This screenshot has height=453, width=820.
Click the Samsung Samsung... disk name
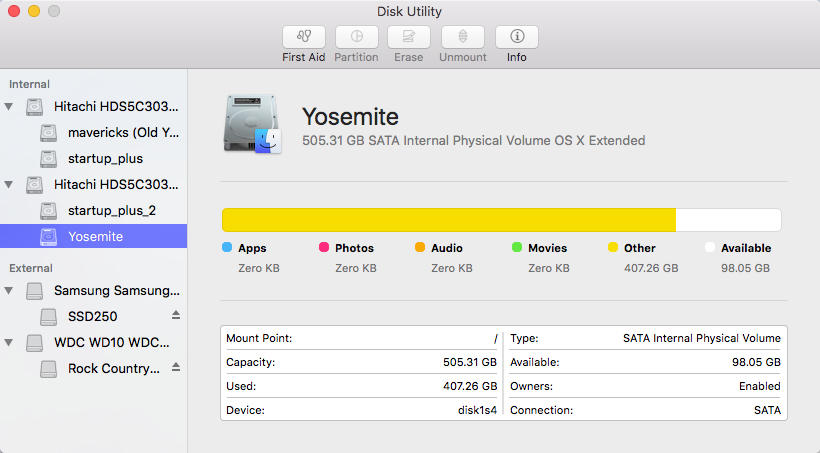(117, 291)
